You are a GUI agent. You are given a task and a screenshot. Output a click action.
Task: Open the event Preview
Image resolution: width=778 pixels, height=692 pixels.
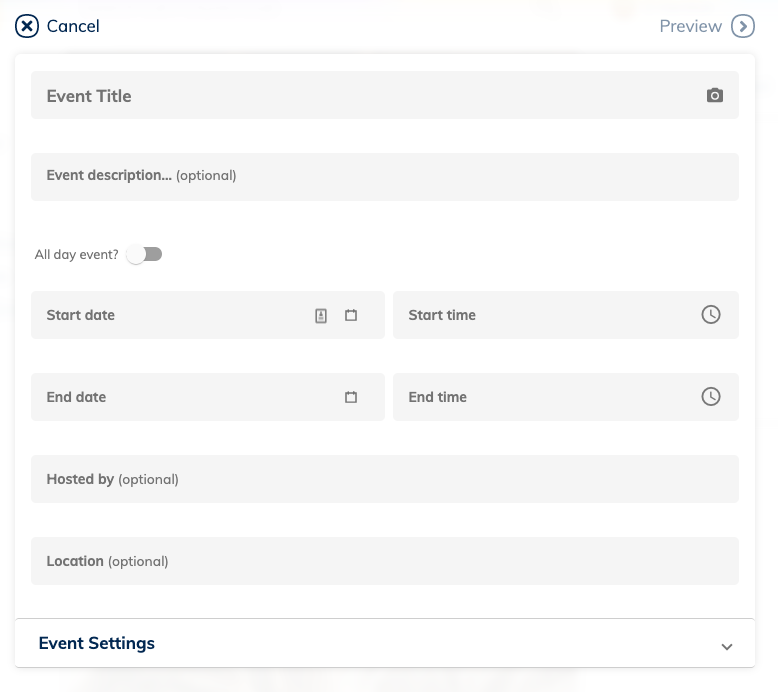pos(690,26)
